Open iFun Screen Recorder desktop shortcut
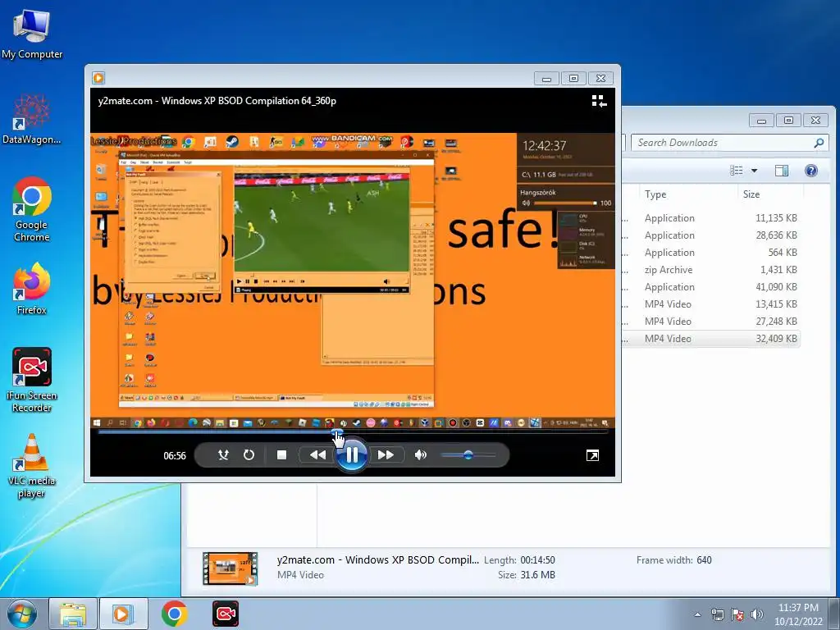 tap(32, 380)
